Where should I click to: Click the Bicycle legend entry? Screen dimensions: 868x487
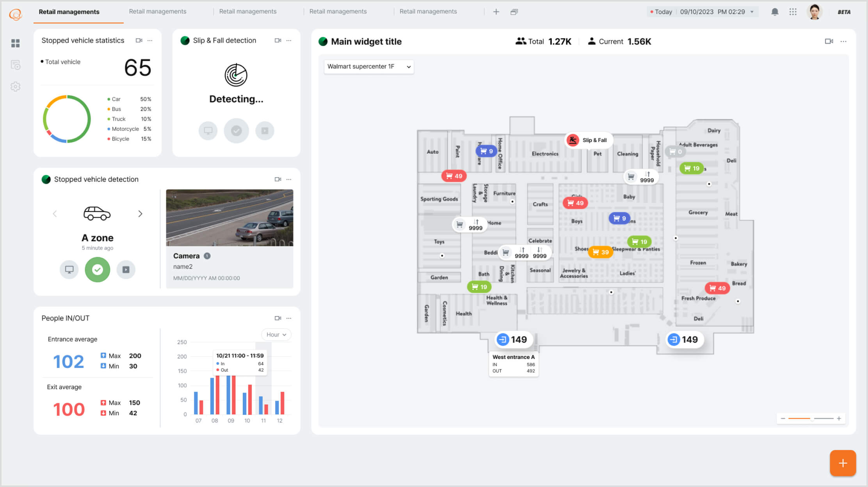click(x=129, y=139)
